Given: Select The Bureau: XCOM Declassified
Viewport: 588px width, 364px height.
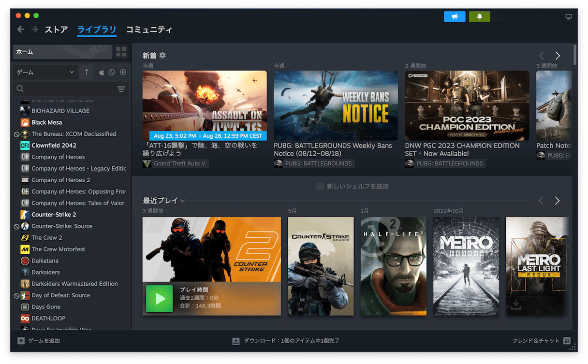Looking at the screenshot, I should click(x=73, y=134).
